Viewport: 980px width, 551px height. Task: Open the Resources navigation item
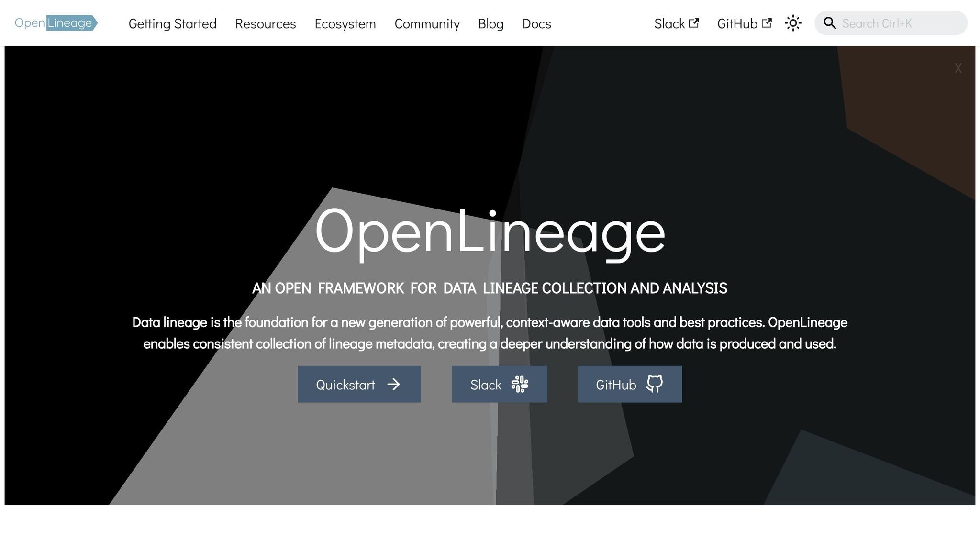pyautogui.click(x=265, y=23)
